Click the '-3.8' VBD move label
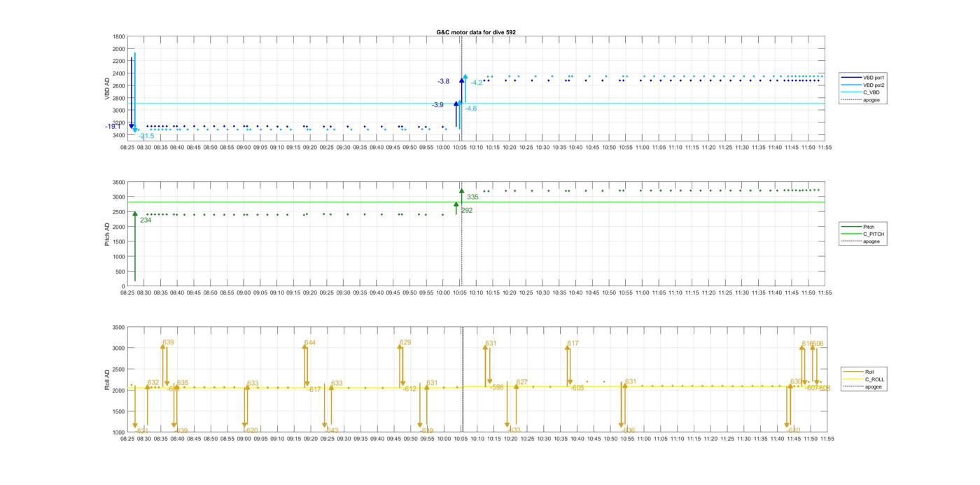This screenshot has width=980, height=485. click(x=443, y=82)
